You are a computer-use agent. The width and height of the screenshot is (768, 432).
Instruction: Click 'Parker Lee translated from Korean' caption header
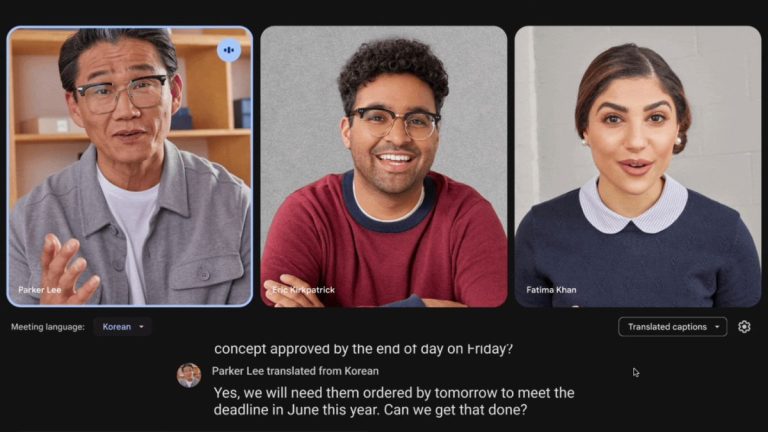click(x=295, y=371)
